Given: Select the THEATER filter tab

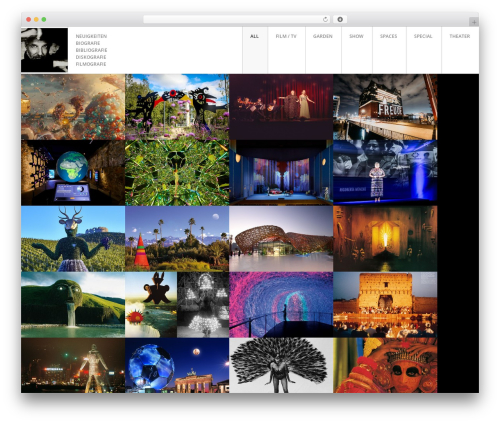Looking at the screenshot, I should tap(460, 50).
